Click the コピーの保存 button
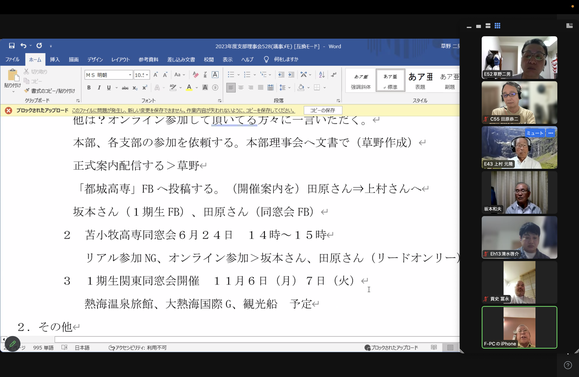 323,110
